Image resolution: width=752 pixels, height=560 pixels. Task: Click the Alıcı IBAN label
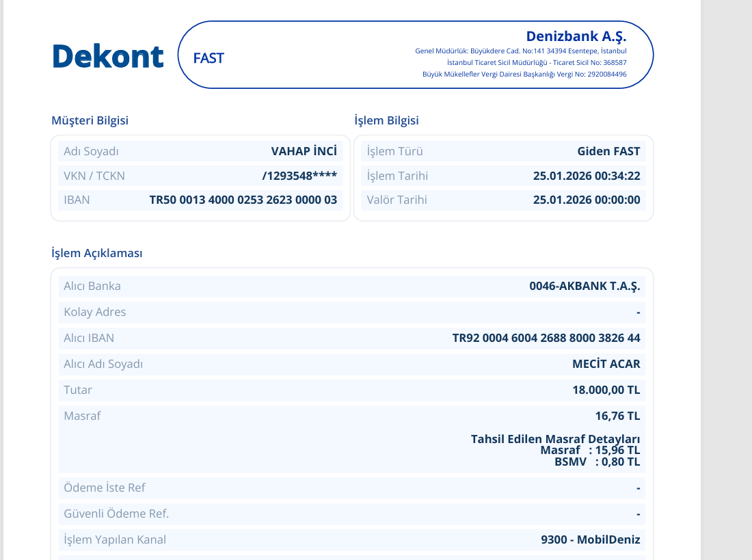89,338
